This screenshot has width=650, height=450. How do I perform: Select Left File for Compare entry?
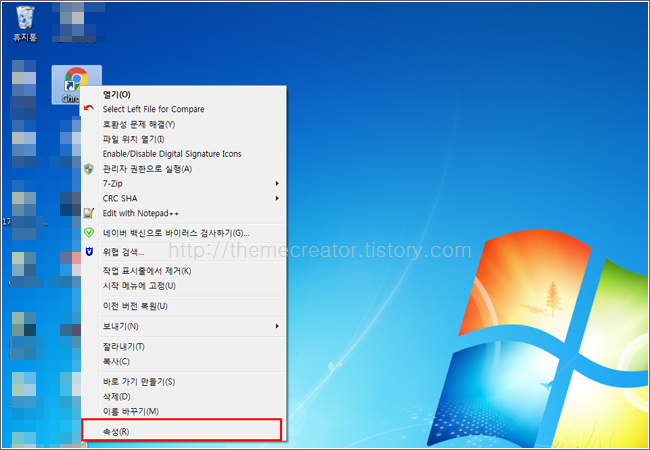tap(184, 109)
